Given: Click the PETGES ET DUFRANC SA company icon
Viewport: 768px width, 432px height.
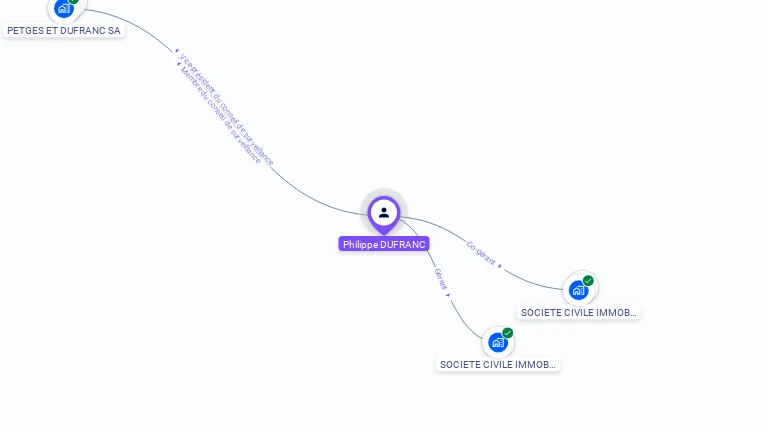Looking at the screenshot, I should tap(64, 9).
